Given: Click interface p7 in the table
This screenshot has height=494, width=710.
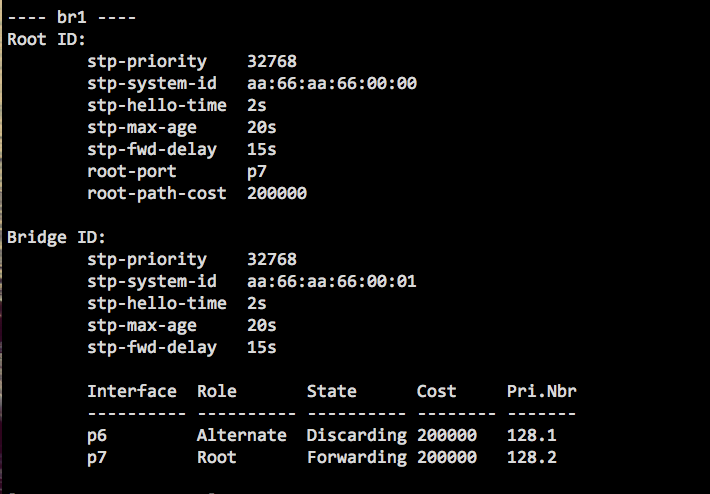Looking at the screenshot, I should [97, 457].
